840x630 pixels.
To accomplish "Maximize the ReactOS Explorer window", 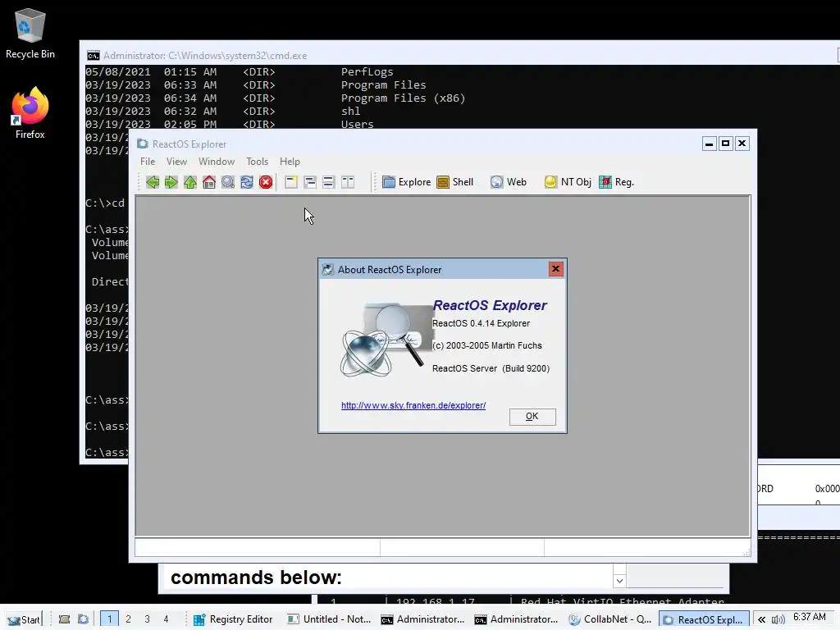I will point(725,144).
